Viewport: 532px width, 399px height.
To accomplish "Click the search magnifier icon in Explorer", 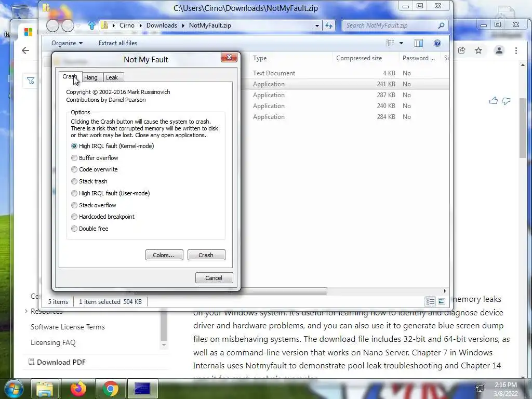I will [x=442, y=25].
